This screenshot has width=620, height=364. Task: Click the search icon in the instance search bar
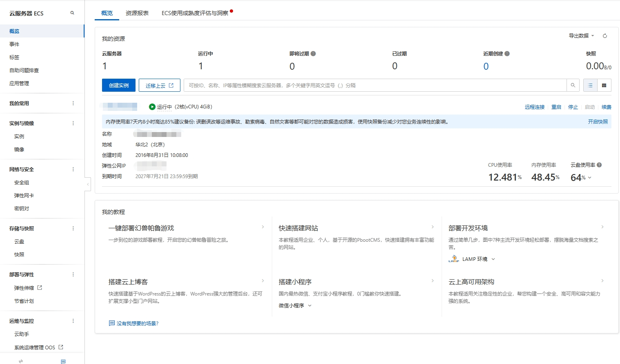[x=573, y=85]
